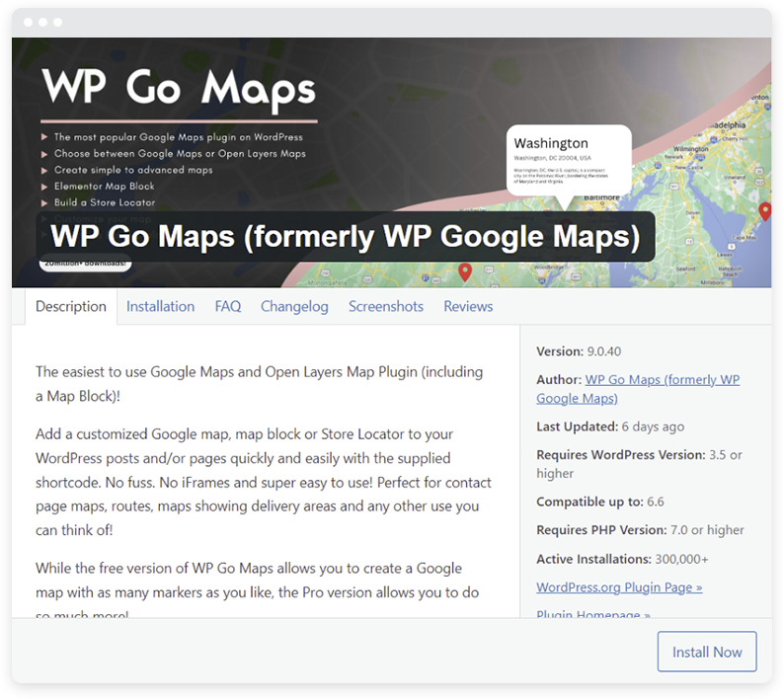Screen dimensions: 784x699
Task: Click the paragraph starting 'Add a customized Google map'
Action: (x=264, y=482)
